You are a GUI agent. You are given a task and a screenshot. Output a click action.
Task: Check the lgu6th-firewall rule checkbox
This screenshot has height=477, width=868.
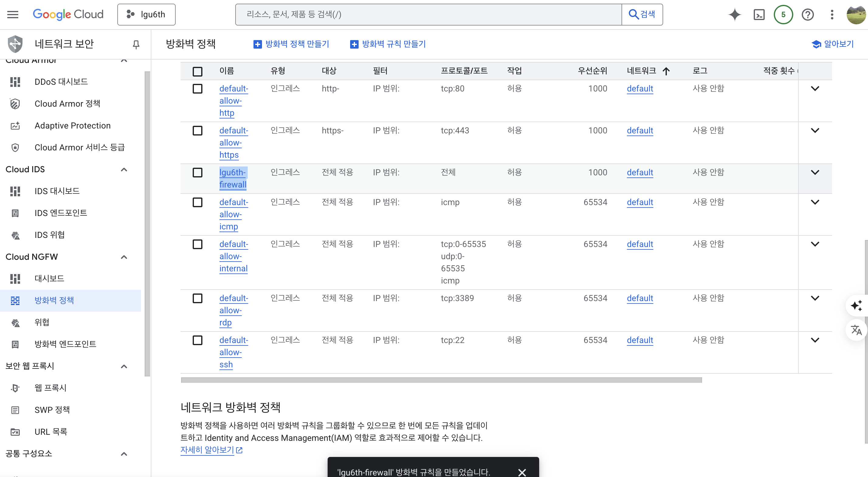[198, 173]
